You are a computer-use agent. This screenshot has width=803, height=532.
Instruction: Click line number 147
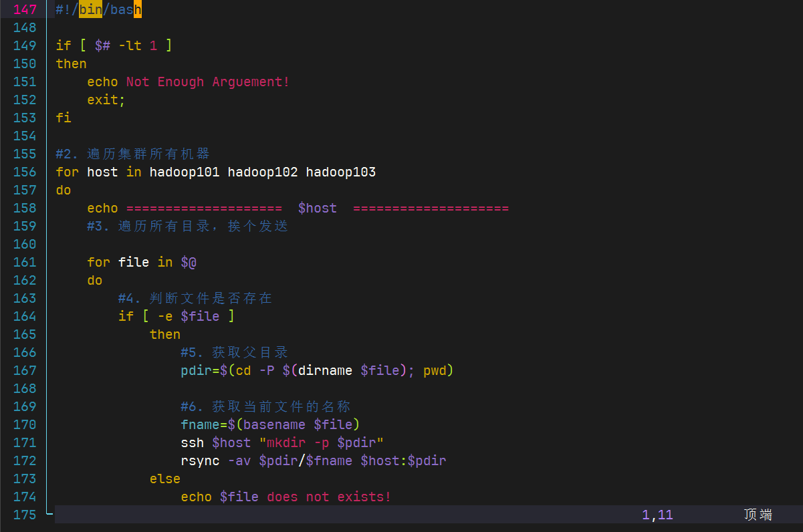pyautogui.click(x=25, y=10)
